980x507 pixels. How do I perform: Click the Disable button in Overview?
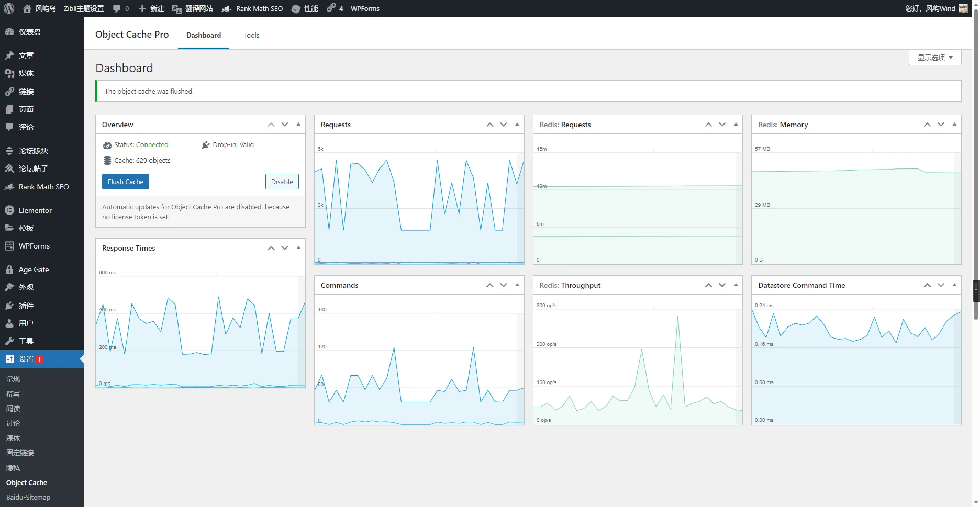282,182
